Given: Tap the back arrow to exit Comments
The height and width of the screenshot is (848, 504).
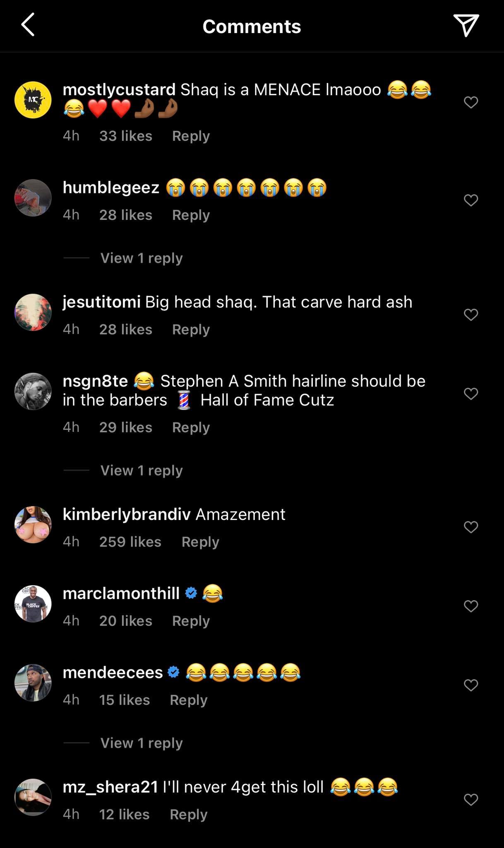Looking at the screenshot, I should pyautogui.click(x=26, y=26).
